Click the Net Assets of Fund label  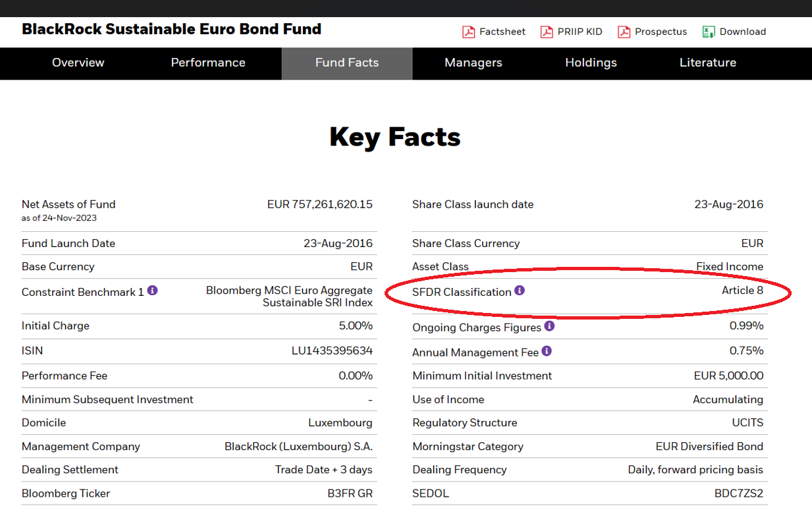[68, 204]
